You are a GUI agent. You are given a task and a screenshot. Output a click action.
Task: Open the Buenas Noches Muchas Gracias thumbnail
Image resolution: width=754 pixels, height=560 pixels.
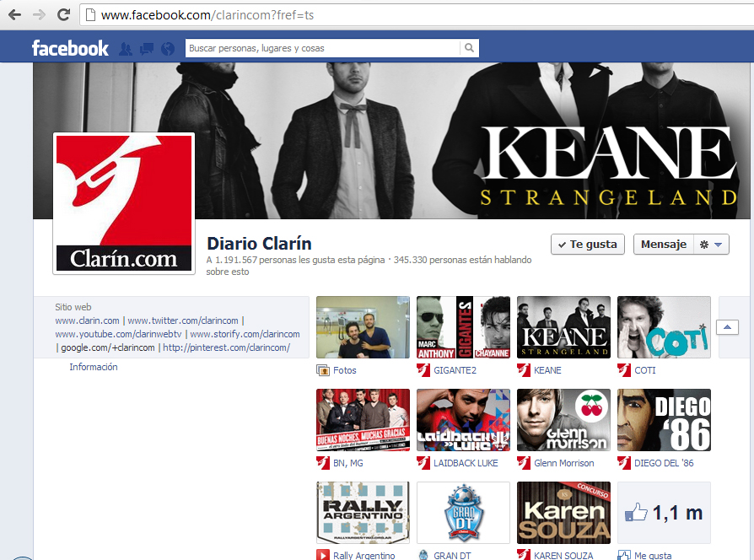pos(363,420)
